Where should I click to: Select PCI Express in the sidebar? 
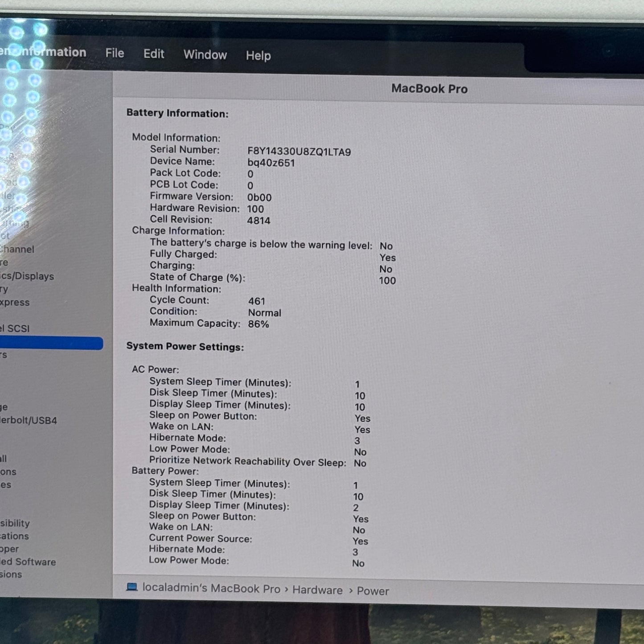click(x=15, y=302)
